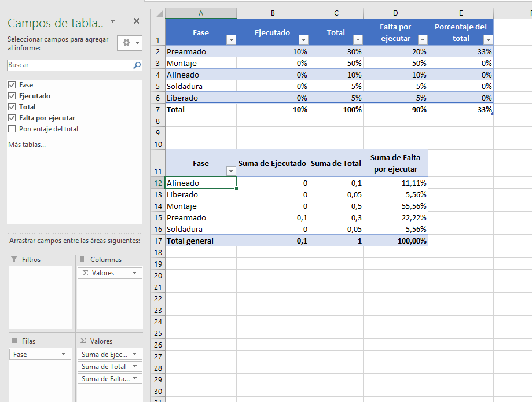Check the Porcentaje del total field

click(12, 129)
